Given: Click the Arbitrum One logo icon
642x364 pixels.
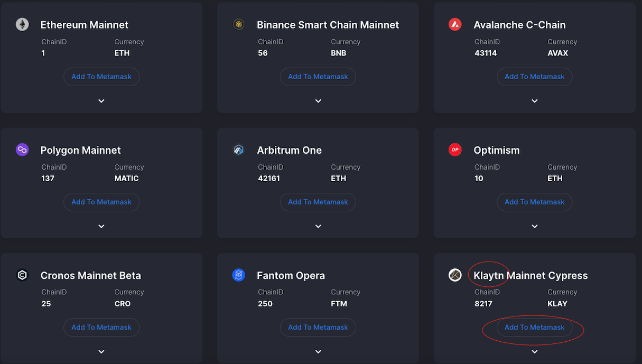Looking at the screenshot, I should click(239, 150).
